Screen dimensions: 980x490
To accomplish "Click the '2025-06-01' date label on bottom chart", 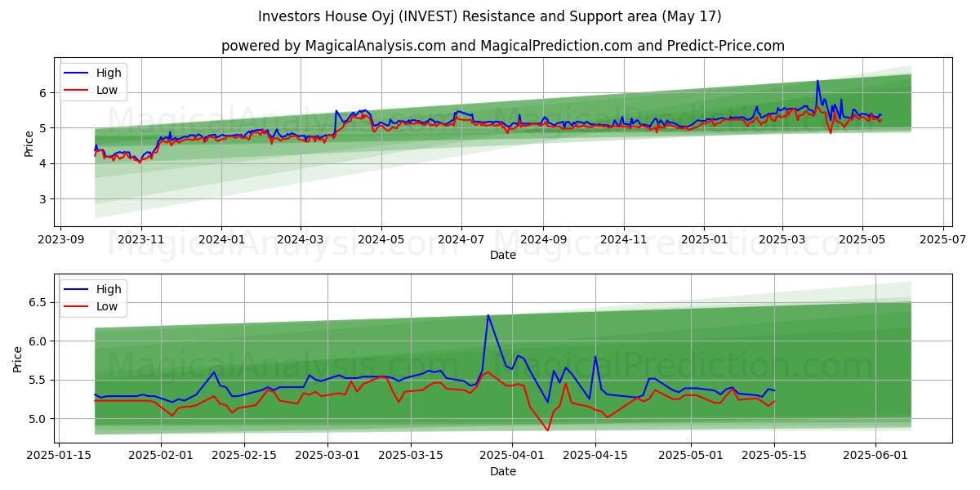I will point(875,457).
